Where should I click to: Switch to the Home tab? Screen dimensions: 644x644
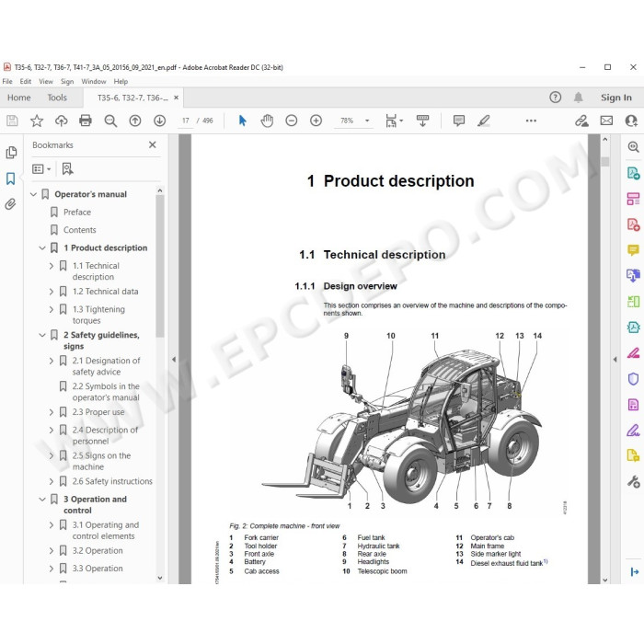coord(19,98)
